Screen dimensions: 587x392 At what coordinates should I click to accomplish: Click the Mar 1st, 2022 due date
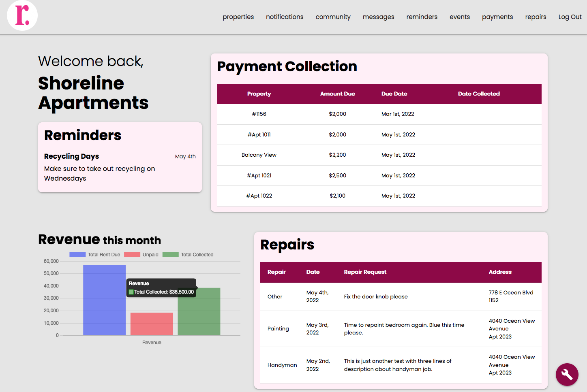pyautogui.click(x=398, y=114)
